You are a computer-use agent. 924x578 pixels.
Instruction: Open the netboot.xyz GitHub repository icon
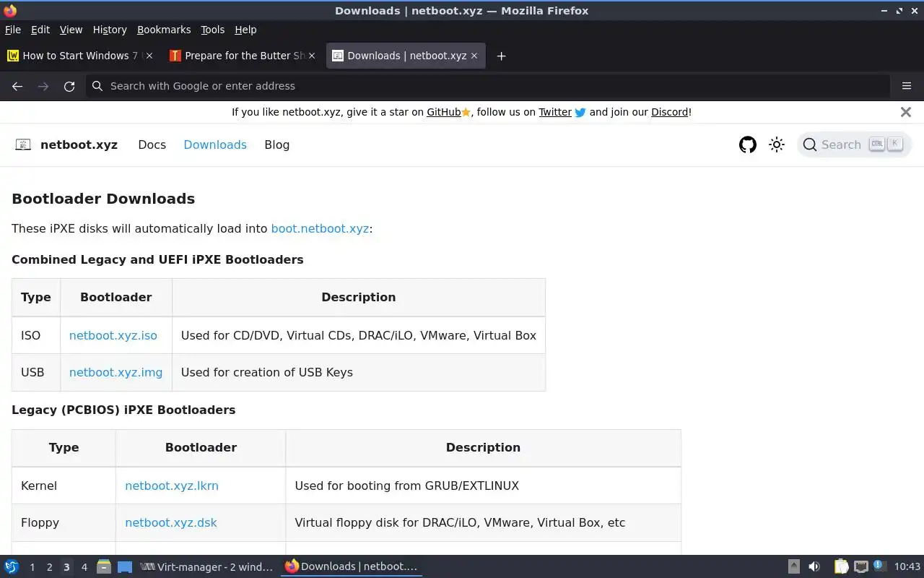click(748, 144)
